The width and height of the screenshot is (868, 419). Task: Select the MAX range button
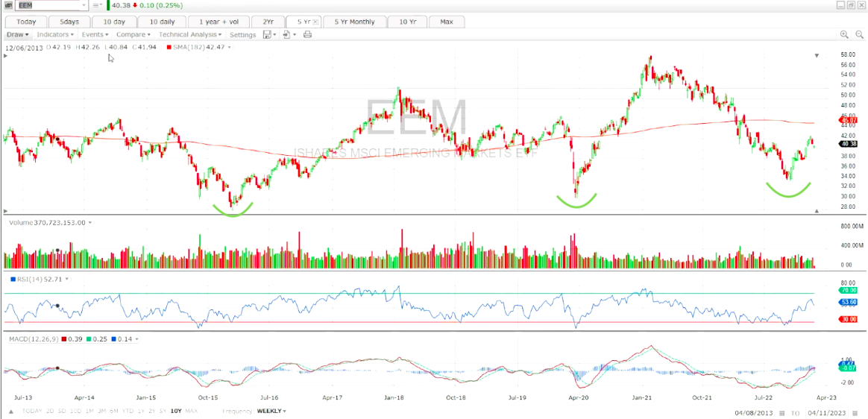coord(191,412)
